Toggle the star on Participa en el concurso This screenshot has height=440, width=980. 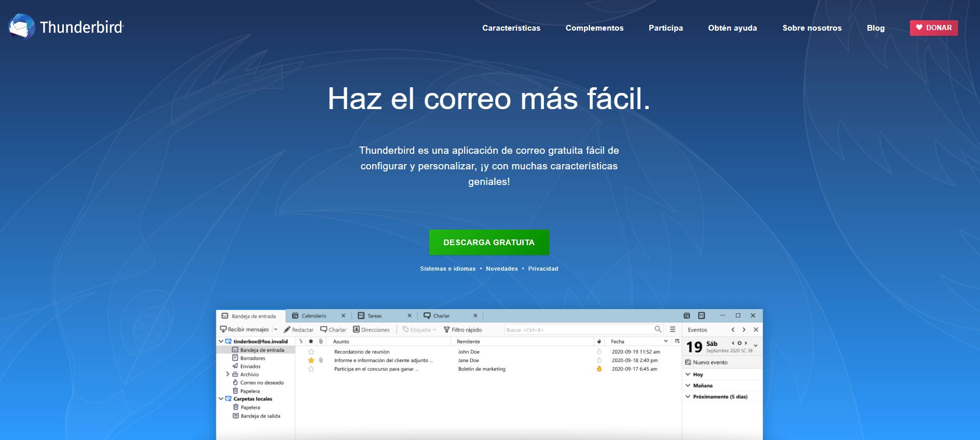point(311,369)
